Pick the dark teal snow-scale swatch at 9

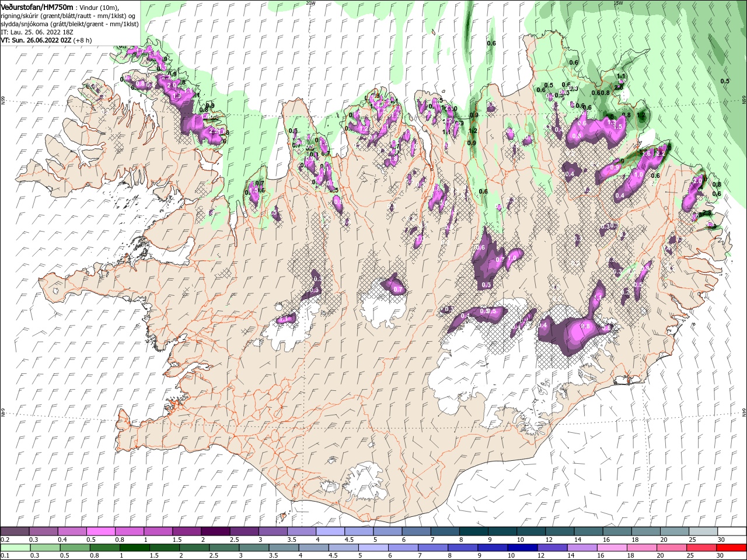click(x=502, y=531)
